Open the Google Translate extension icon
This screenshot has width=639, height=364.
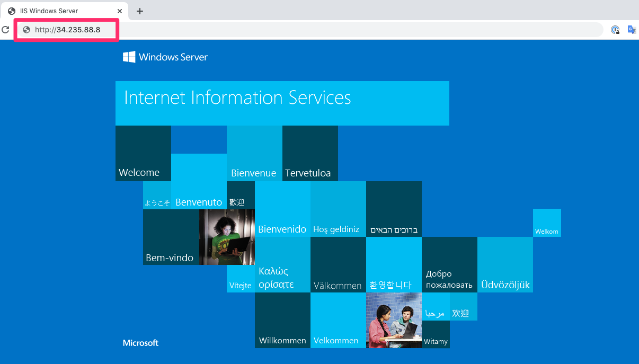632,30
